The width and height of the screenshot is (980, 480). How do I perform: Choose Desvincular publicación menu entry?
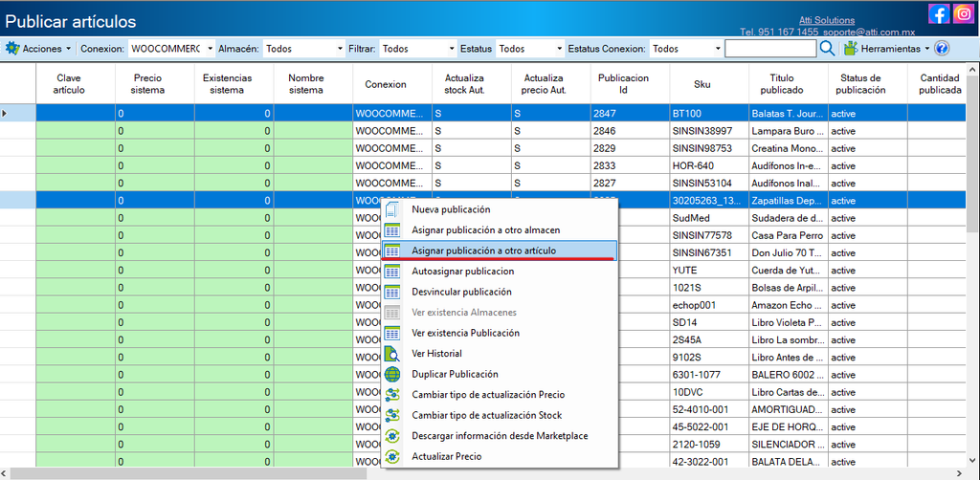pos(500,293)
